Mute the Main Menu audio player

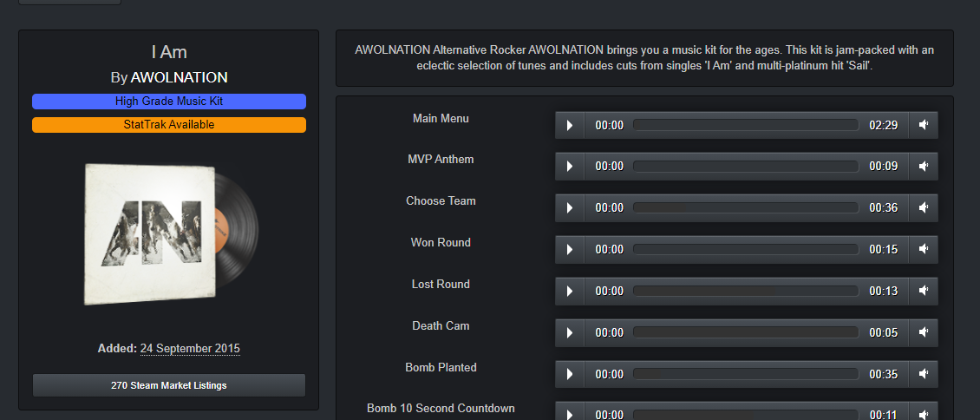pyautogui.click(x=923, y=125)
